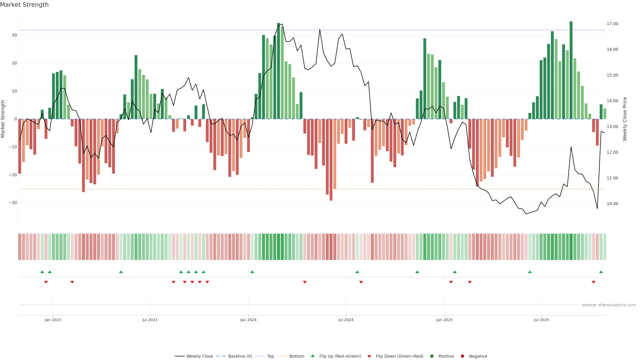Click the last red flip-down triangle at right

coord(594,282)
